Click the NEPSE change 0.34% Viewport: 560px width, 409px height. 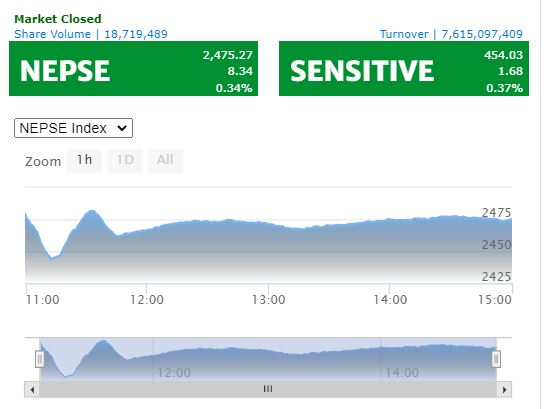[x=234, y=88]
